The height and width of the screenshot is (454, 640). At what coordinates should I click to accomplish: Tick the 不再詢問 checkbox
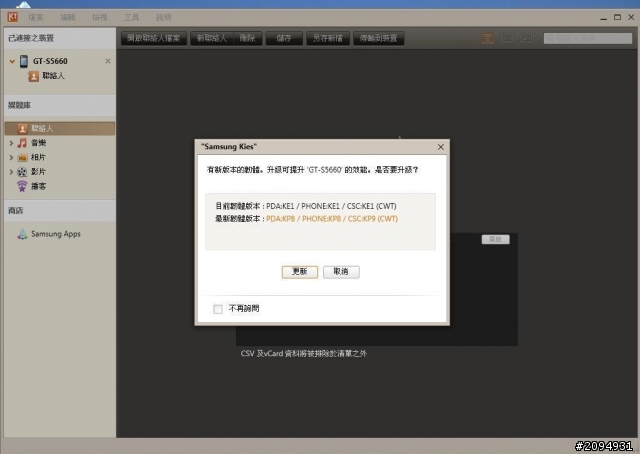pos(218,309)
